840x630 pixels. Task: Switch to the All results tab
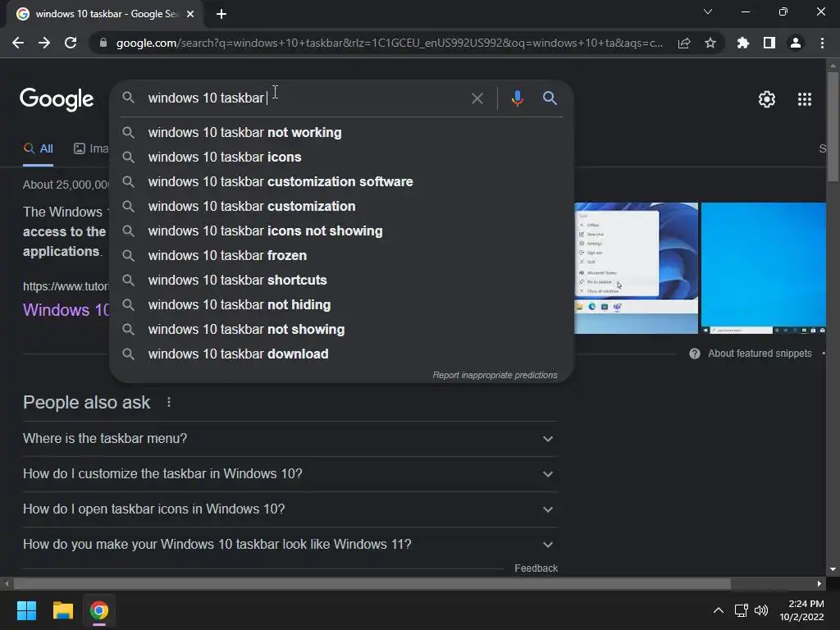pos(38,149)
